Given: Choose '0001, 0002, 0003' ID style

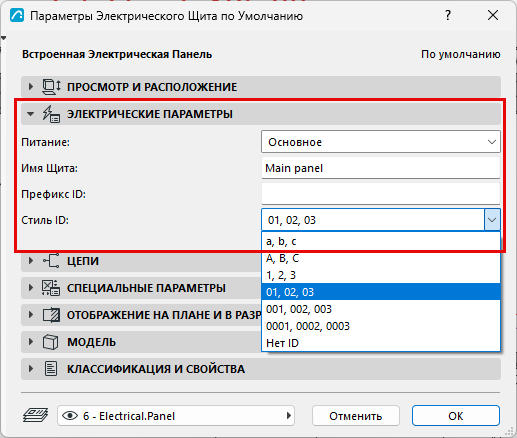Looking at the screenshot, I should click(x=381, y=326).
